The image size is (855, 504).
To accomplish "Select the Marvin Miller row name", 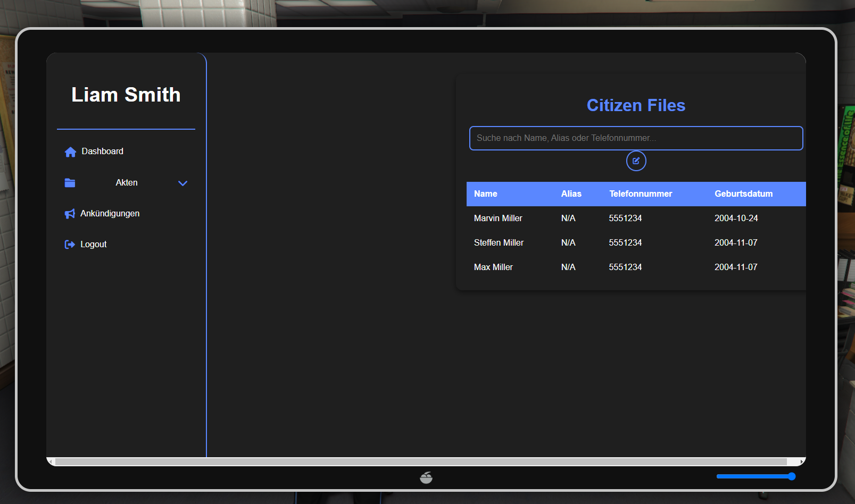I will tap(498, 219).
